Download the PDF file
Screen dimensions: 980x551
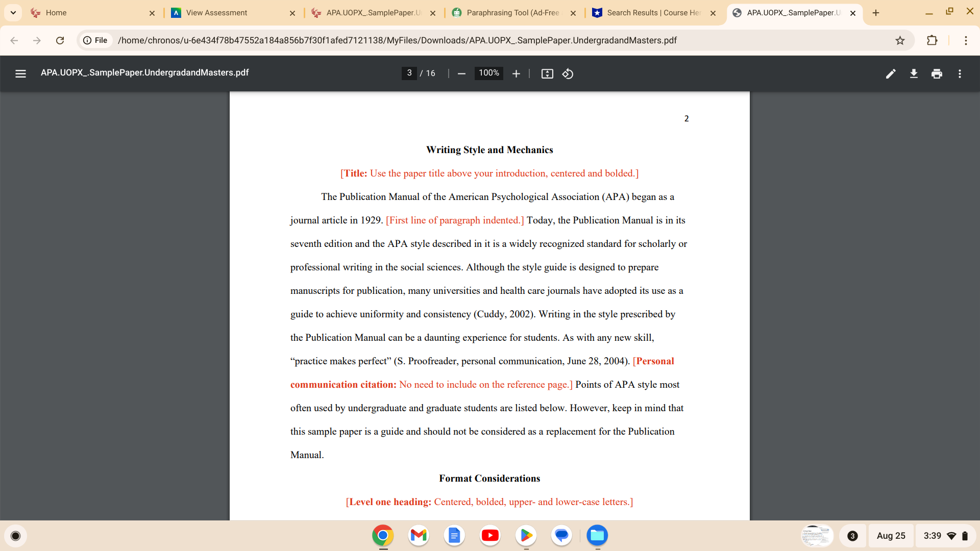click(x=914, y=73)
